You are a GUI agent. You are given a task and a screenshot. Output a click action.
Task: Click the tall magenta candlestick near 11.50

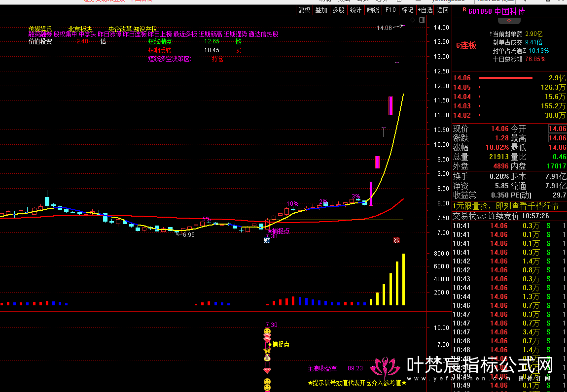(390, 106)
